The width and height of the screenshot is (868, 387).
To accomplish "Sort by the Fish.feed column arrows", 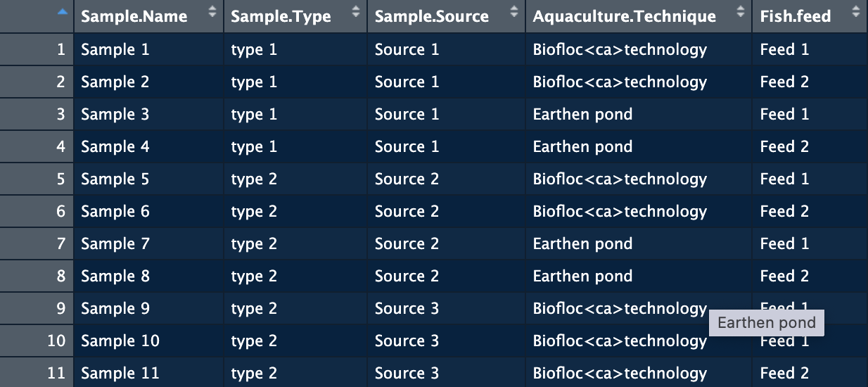I will pos(855,12).
